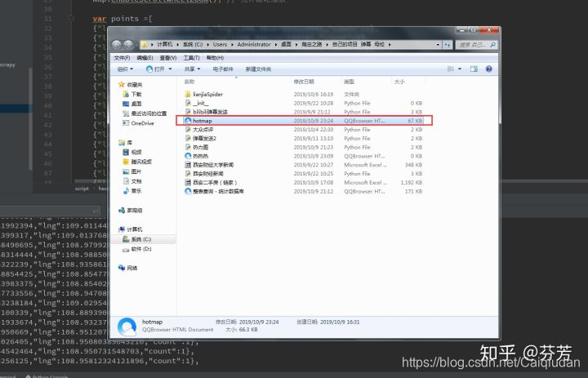Screen dimensions: 588x378
Task: Click script in the IDE breadcrumb bar
Action: tap(82, 189)
